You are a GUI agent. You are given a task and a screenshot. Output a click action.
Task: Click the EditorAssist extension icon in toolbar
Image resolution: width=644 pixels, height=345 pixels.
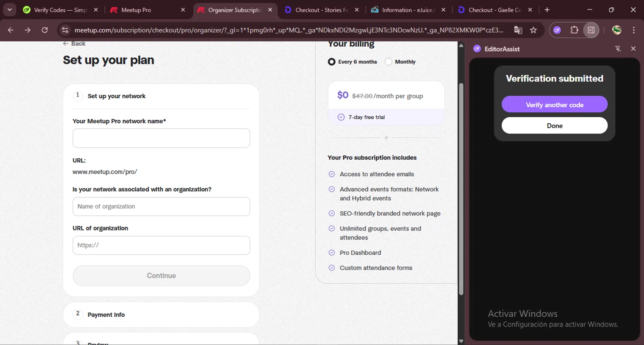pos(557,30)
